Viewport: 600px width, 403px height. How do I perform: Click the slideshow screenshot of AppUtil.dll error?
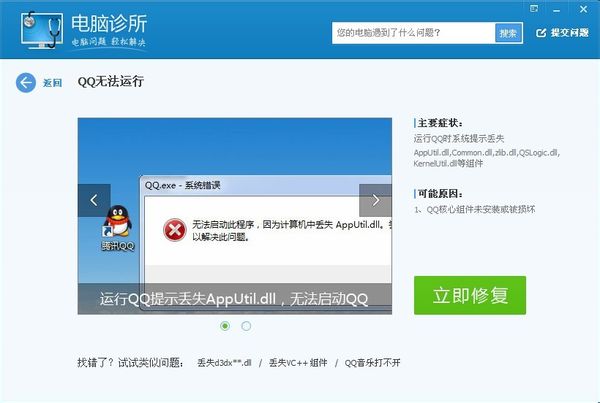pos(235,216)
